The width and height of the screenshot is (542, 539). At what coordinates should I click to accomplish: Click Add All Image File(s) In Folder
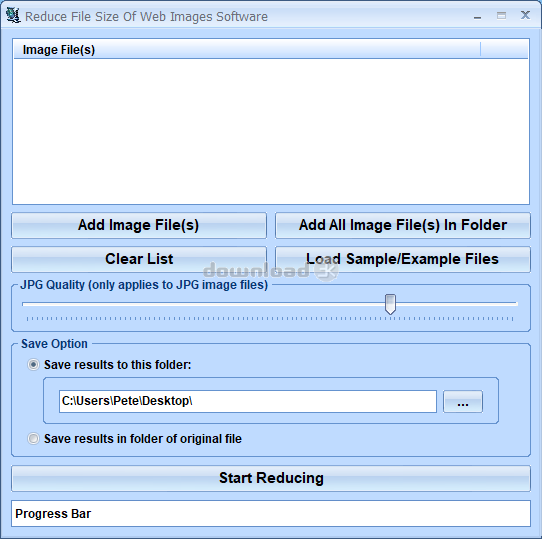pos(403,225)
